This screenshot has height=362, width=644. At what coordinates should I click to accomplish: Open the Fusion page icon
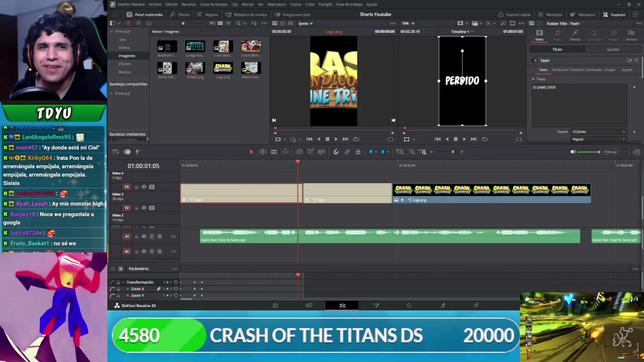376,306
